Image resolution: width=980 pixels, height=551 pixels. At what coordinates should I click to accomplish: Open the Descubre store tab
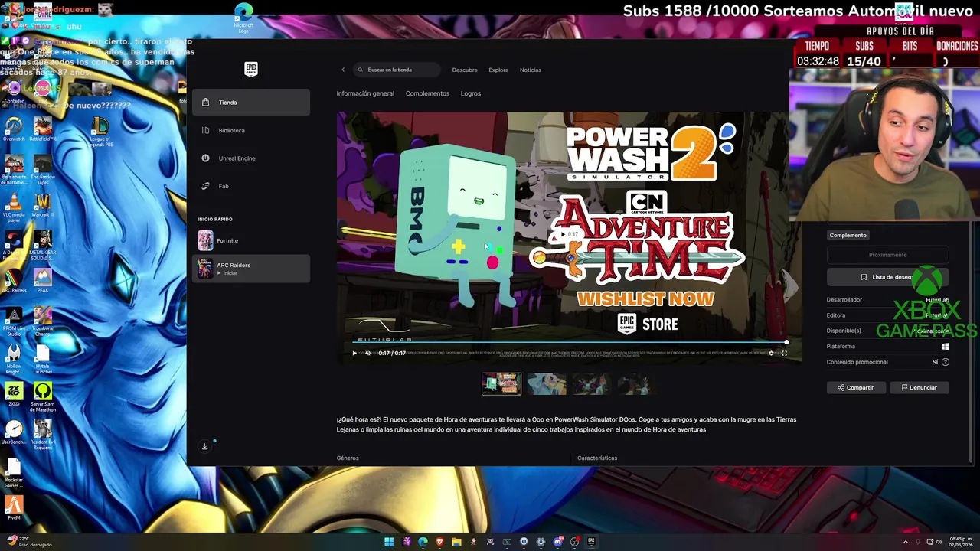[x=465, y=70]
